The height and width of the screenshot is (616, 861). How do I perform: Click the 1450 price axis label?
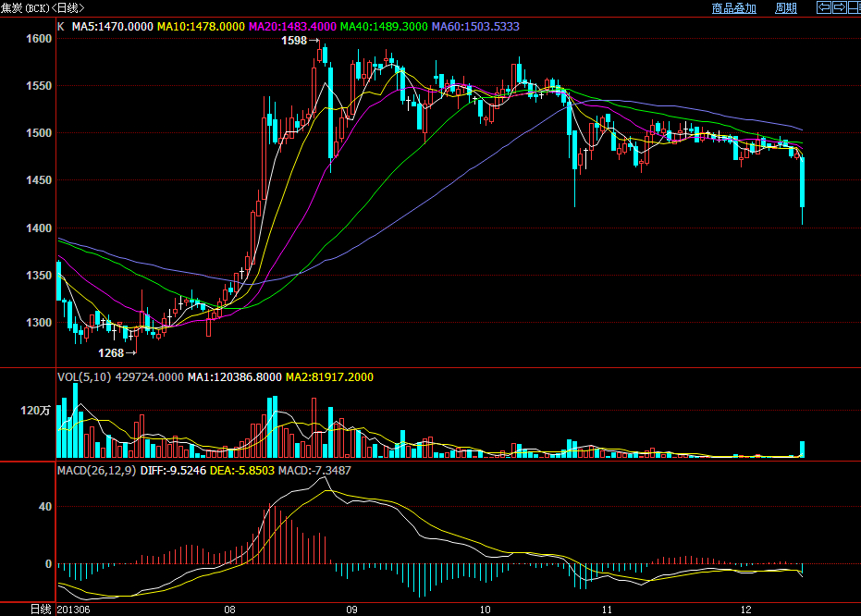click(x=39, y=180)
